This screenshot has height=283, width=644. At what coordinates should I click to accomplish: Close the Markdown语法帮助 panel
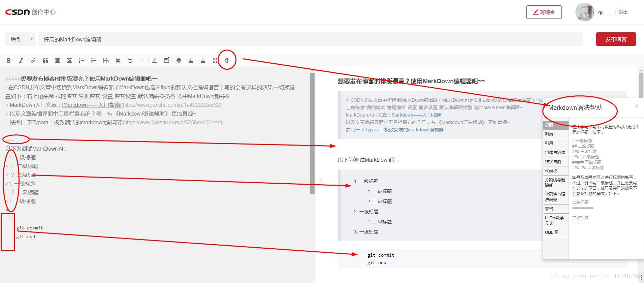tap(636, 106)
